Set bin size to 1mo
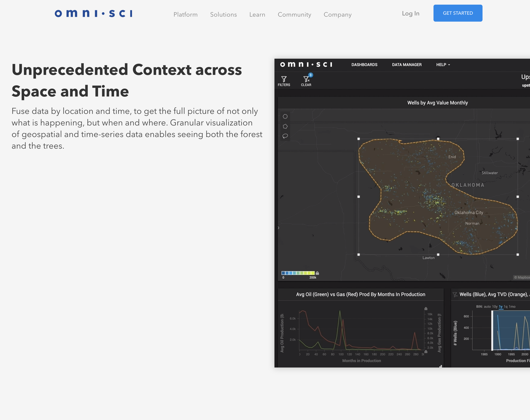 [512, 307]
